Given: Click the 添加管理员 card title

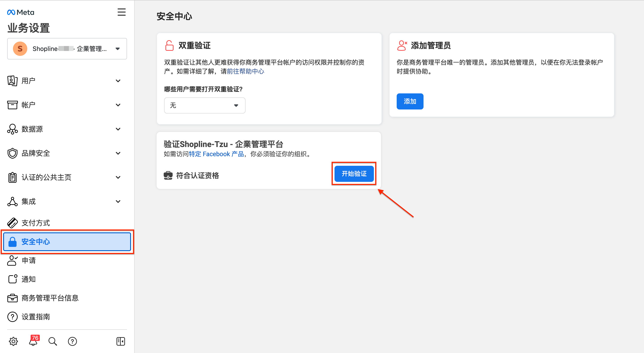Looking at the screenshot, I should tap(431, 46).
